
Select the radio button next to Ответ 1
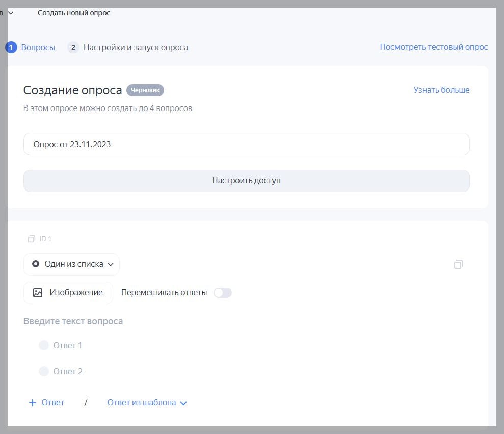(x=44, y=346)
